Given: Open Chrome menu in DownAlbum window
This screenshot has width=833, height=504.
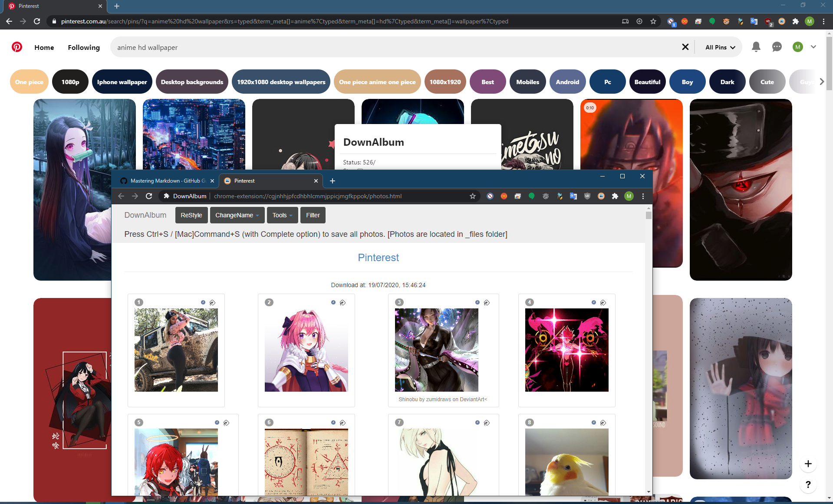Looking at the screenshot, I should (x=643, y=196).
